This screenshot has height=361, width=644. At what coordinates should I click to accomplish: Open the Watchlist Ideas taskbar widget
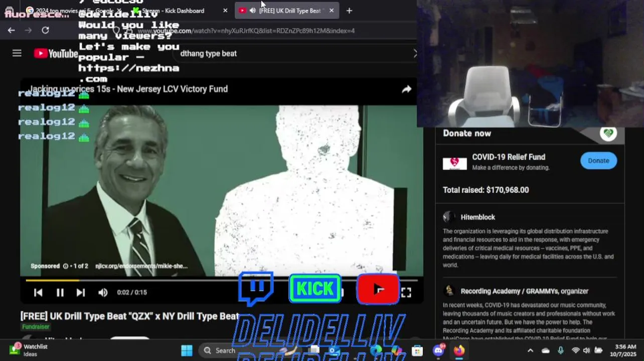(x=29, y=350)
